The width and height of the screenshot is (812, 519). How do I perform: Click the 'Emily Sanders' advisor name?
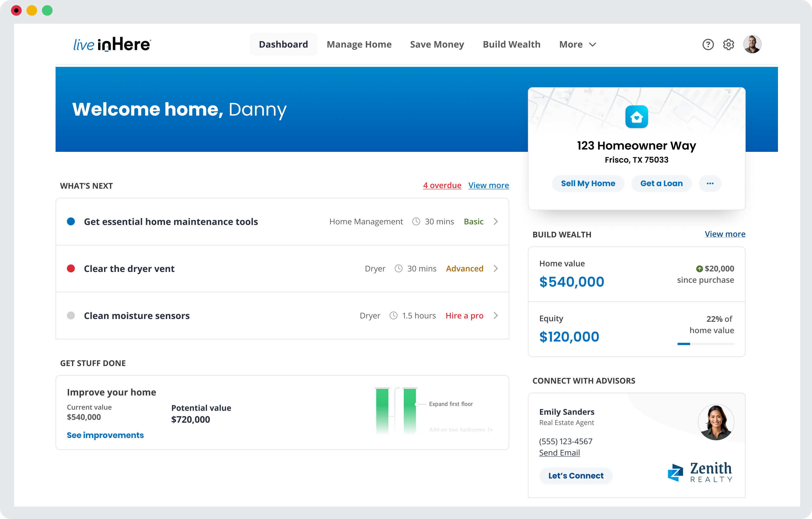tap(566, 412)
